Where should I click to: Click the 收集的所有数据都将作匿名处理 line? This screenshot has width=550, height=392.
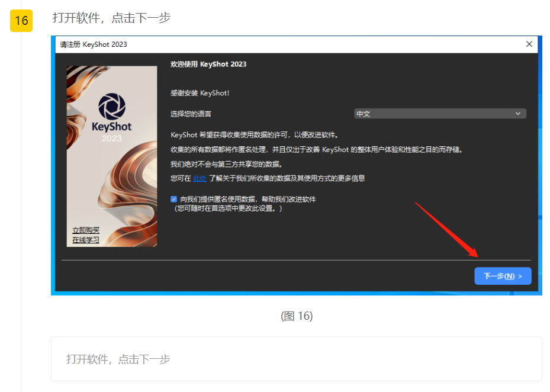tap(317, 149)
